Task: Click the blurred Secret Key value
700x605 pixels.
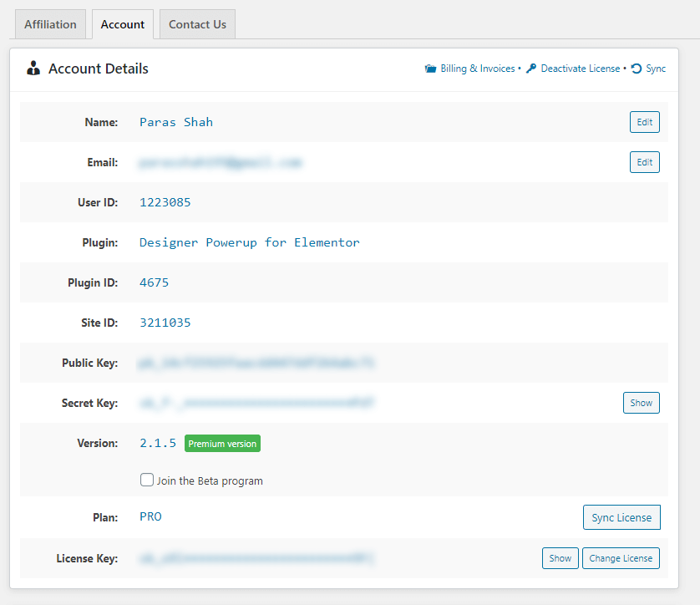Action: tap(256, 403)
